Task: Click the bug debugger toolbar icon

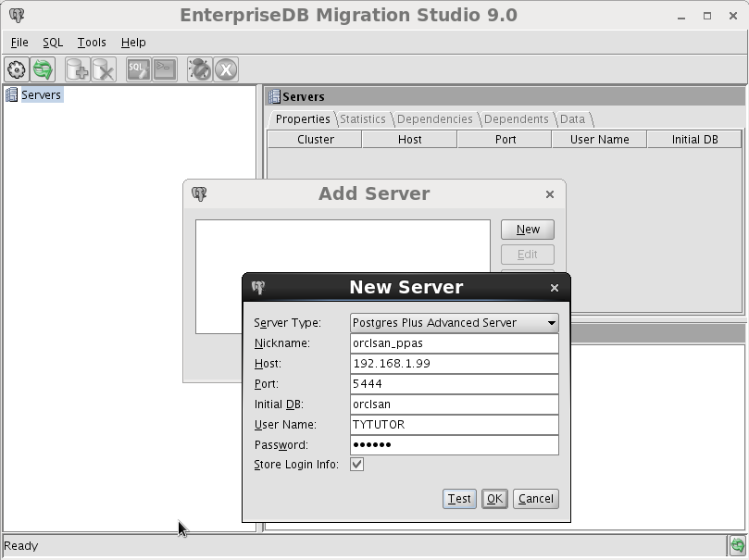Action: click(x=199, y=69)
